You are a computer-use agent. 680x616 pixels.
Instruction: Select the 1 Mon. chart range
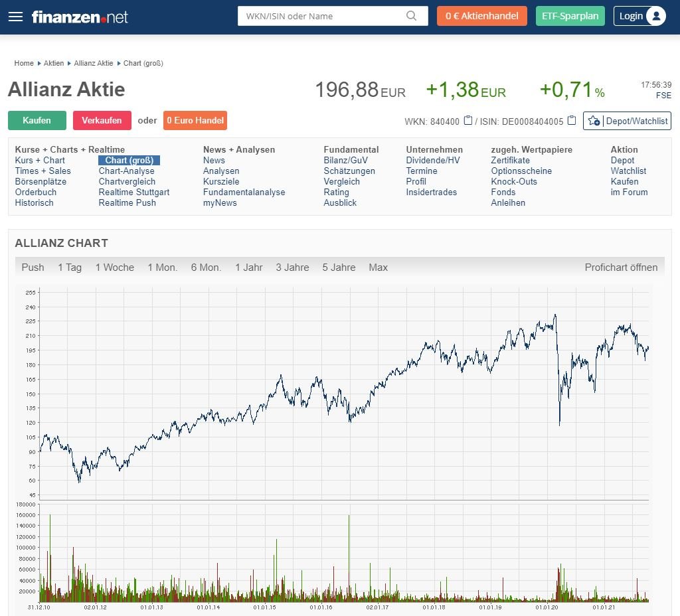tap(163, 268)
